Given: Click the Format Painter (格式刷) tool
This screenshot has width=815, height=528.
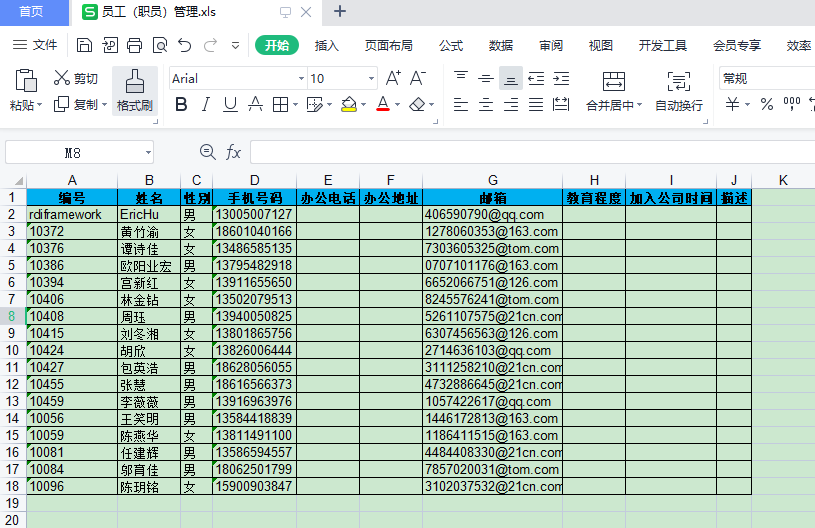Looking at the screenshot, I should (x=134, y=91).
